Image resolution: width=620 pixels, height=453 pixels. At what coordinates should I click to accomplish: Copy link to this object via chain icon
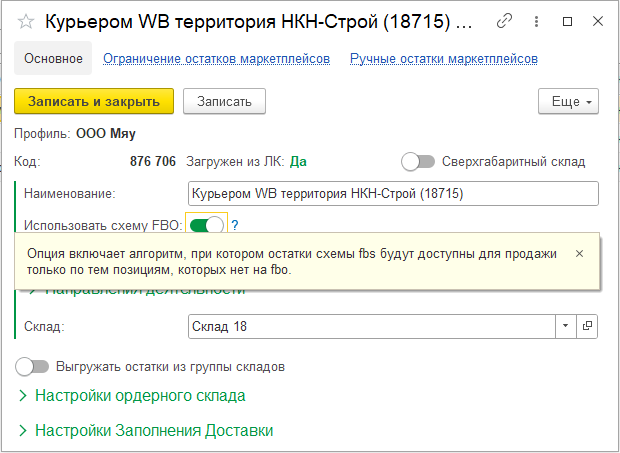pos(505,21)
